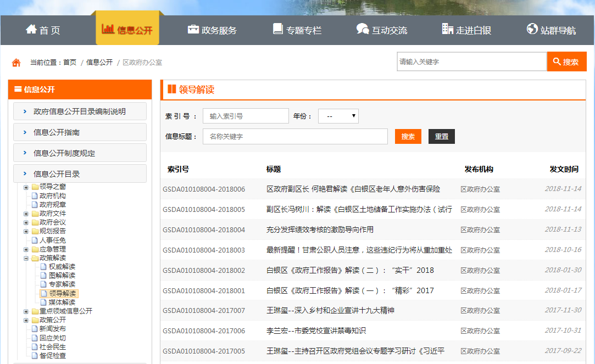Click the globe icon beside 站群导航
Viewport: 595px width, 364px height.
click(x=532, y=29)
